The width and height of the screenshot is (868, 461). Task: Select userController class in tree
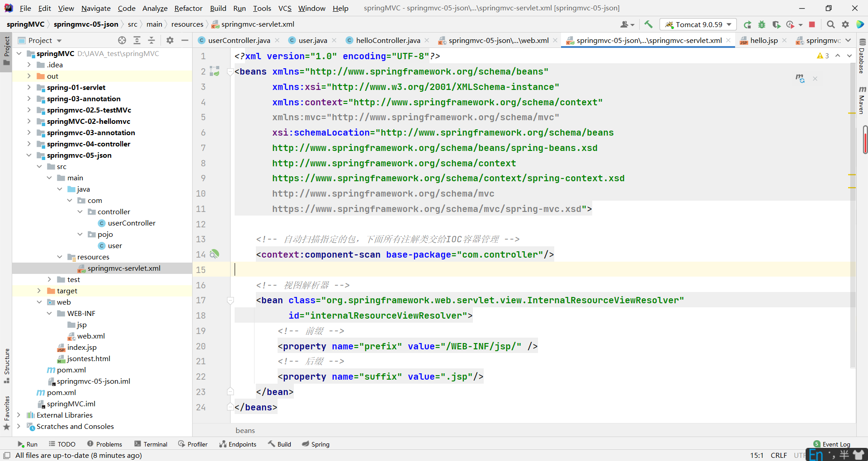[x=132, y=223]
